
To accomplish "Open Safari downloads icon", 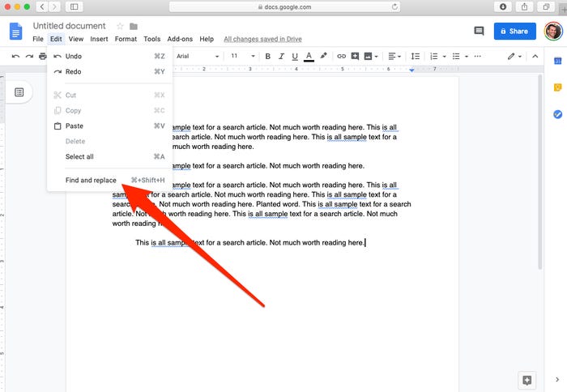I will pos(503,6).
